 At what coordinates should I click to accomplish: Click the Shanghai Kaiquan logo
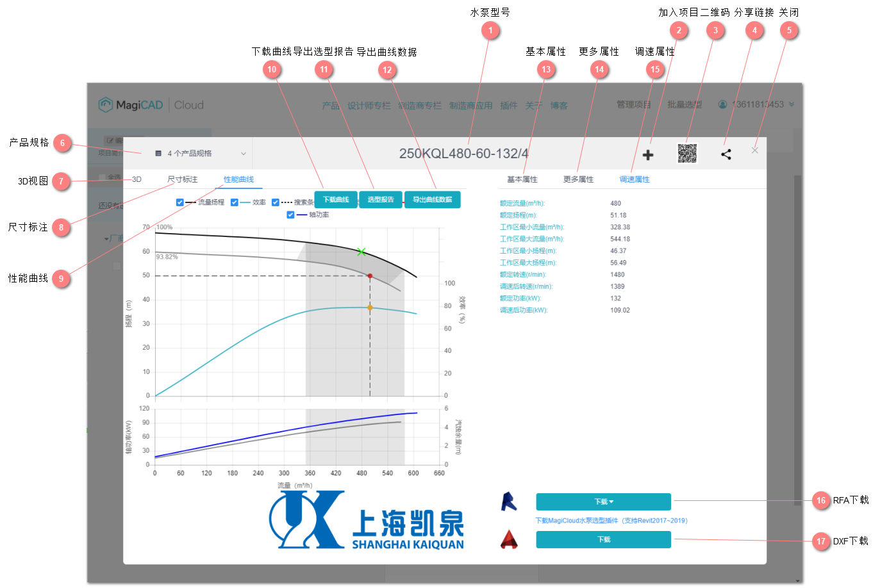367,519
